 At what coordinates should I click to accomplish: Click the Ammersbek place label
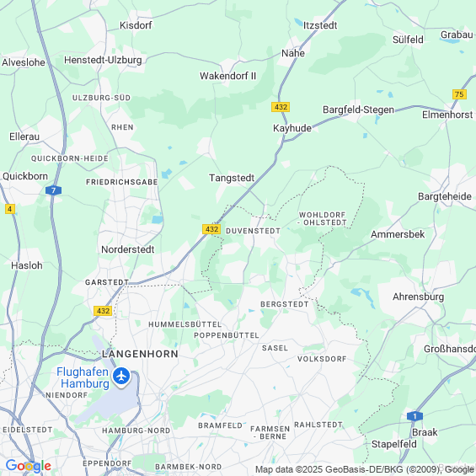(398, 234)
